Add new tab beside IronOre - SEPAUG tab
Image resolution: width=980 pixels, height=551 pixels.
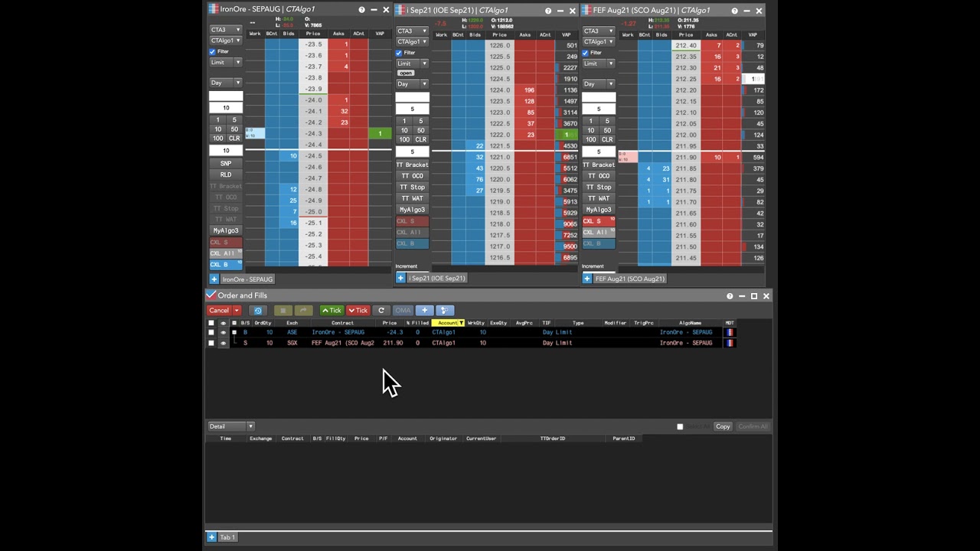tap(214, 279)
